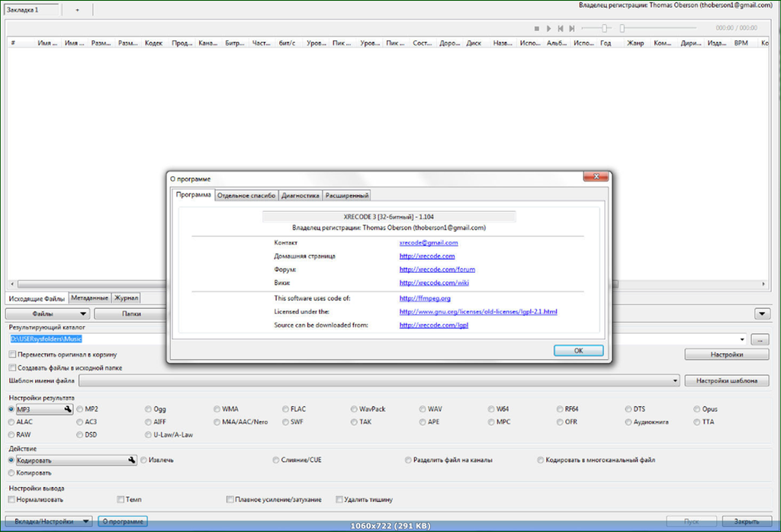Viewport: 781px width, 532px height.
Task: Click the previous track icon
Action: 561,29
